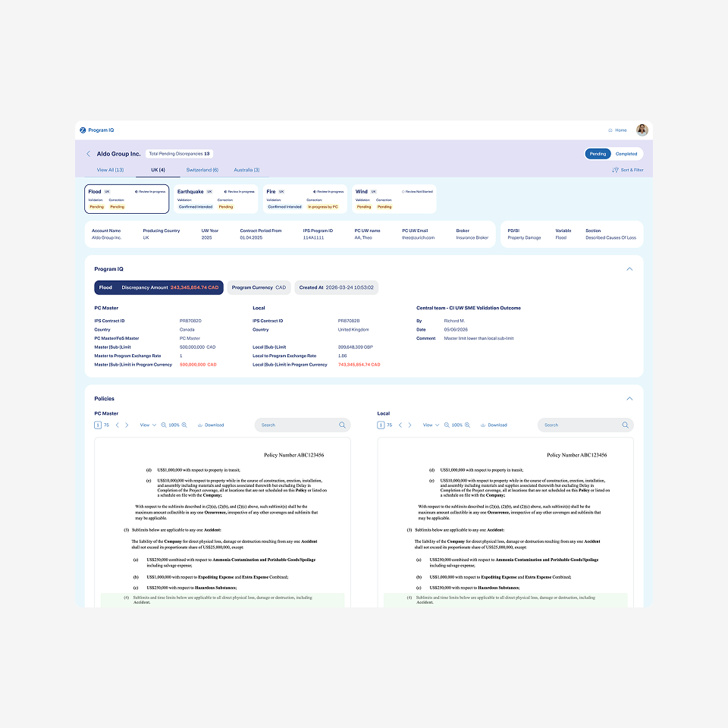Click the Local page number box

tap(381, 425)
